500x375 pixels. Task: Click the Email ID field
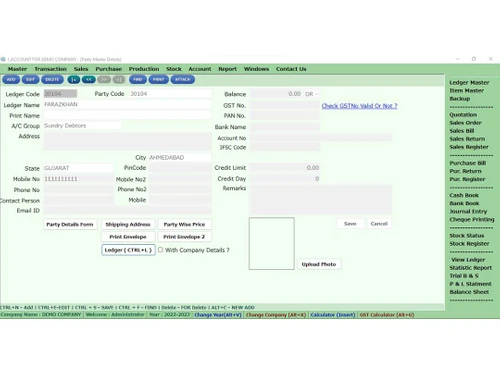127,211
